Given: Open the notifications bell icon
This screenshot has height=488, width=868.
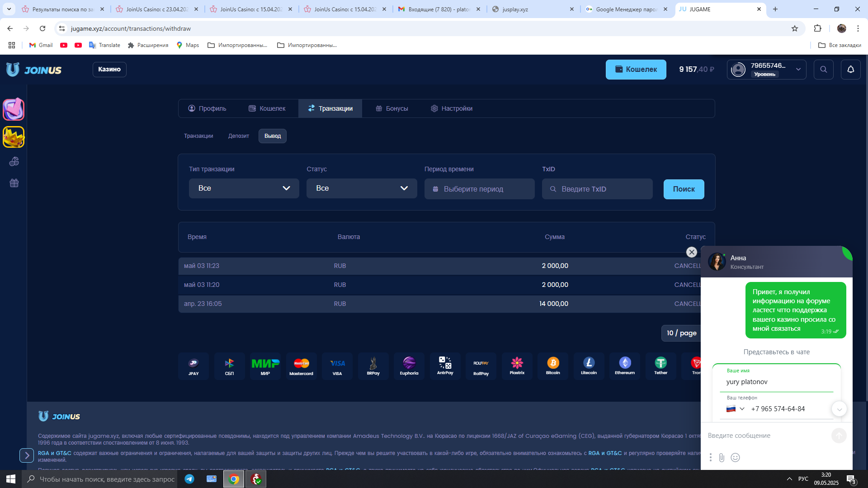Looking at the screenshot, I should [x=850, y=70].
